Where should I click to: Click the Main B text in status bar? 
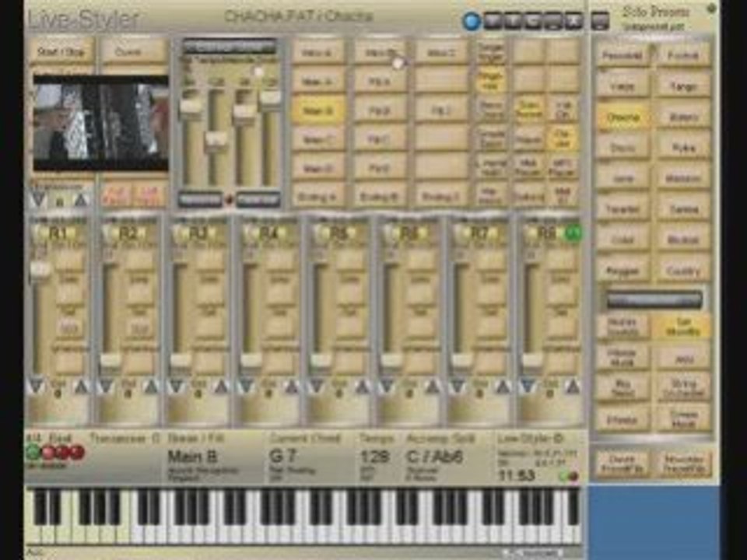tap(192, 457)
